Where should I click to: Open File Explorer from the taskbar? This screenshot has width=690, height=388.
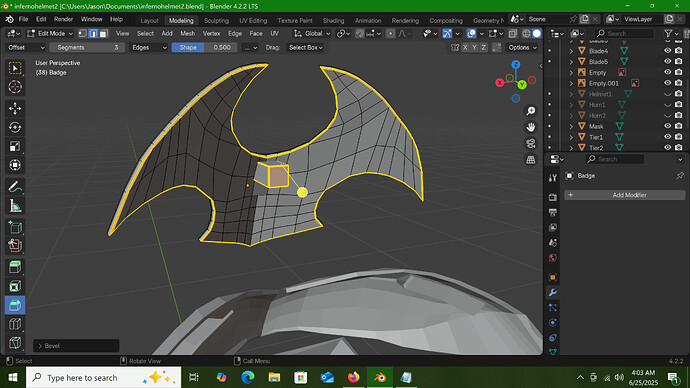[x=274, y=377]
